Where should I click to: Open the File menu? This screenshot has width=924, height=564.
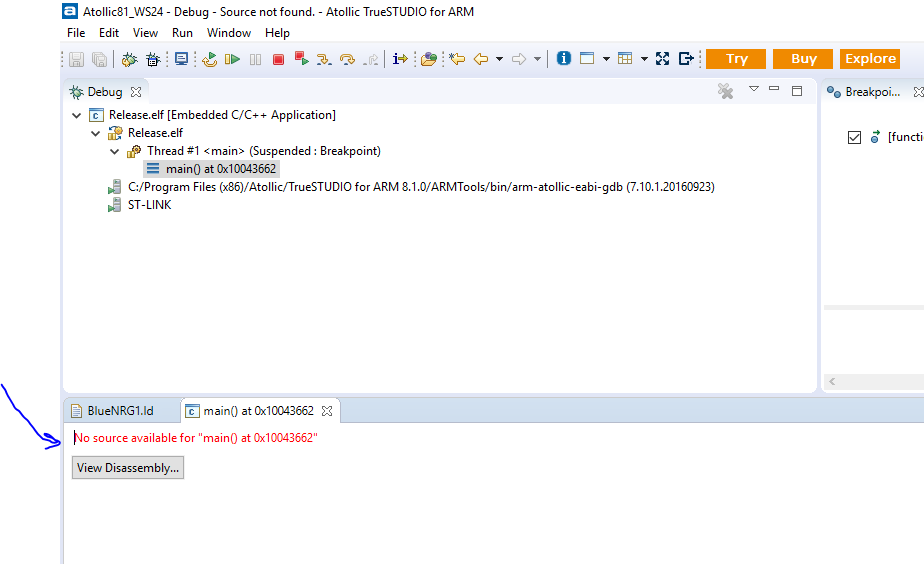tap(76, 33)
